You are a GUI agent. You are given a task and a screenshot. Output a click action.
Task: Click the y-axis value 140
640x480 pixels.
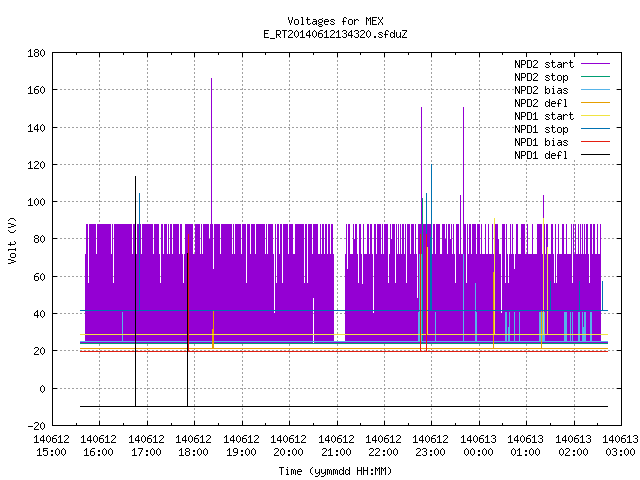pos(36,128)
